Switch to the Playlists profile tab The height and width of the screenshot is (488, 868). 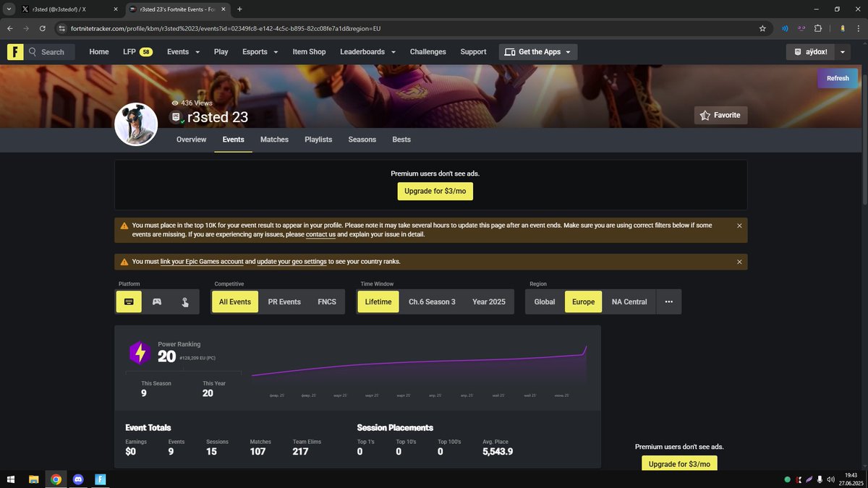point(318,140)
